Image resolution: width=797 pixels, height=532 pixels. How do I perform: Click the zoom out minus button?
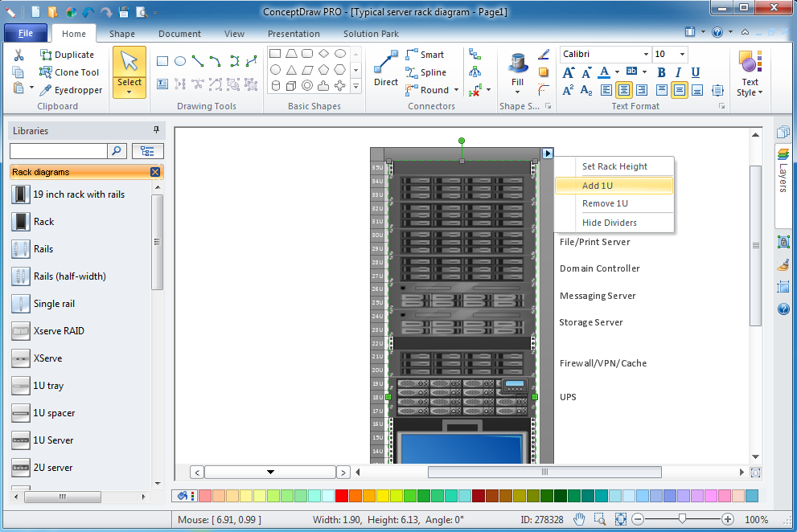click(638, 519)
